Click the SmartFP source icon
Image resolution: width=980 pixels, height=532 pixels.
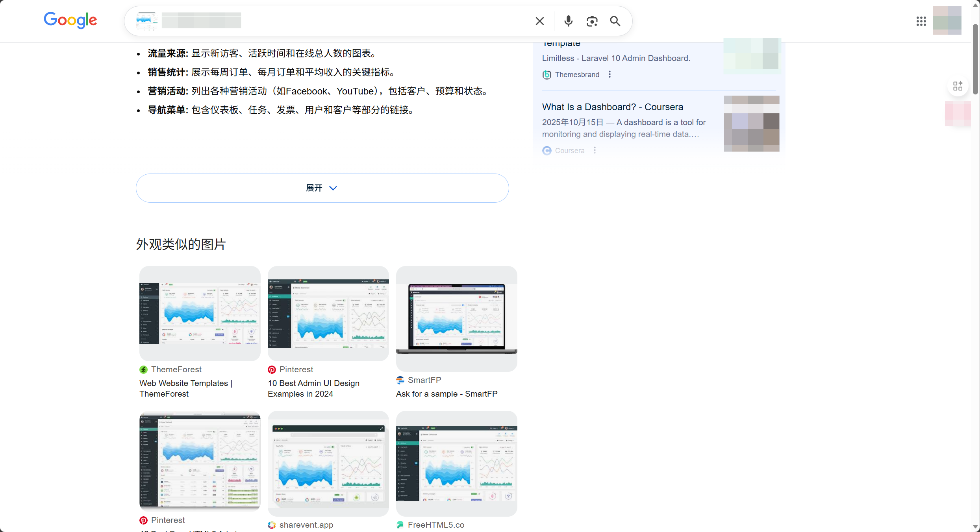click(x=400, y=380)
